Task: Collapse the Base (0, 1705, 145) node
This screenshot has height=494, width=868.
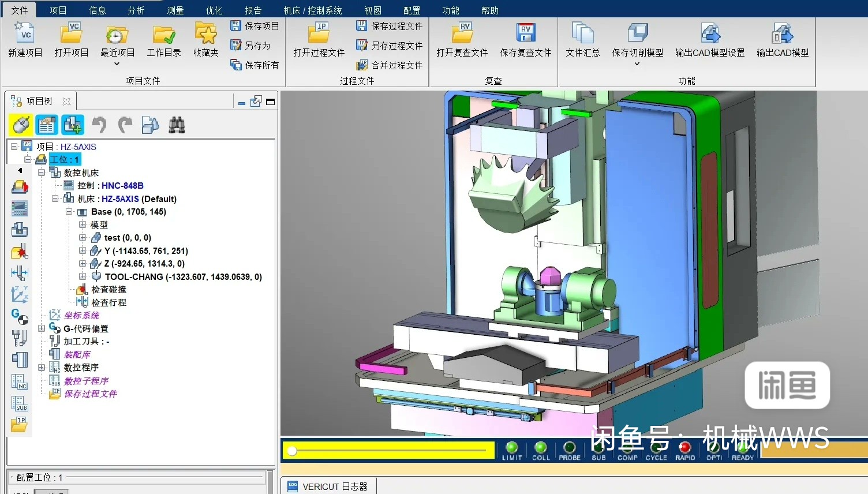Action: [69, 212]
